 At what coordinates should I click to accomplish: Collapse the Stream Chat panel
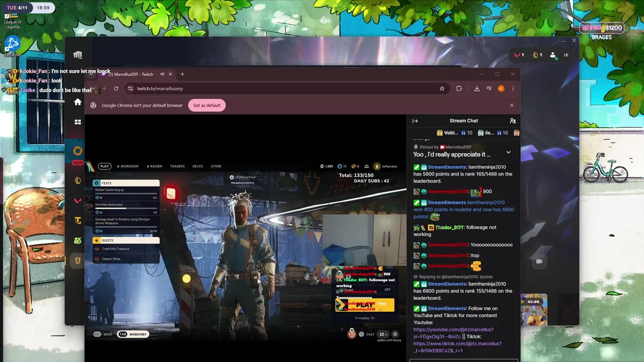tap(415, 121)
